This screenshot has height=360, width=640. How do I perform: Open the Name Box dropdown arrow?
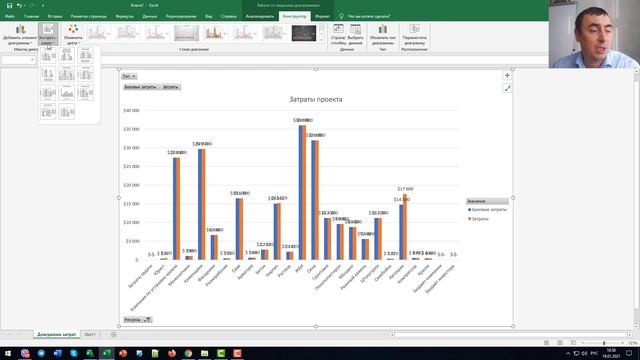32,60
